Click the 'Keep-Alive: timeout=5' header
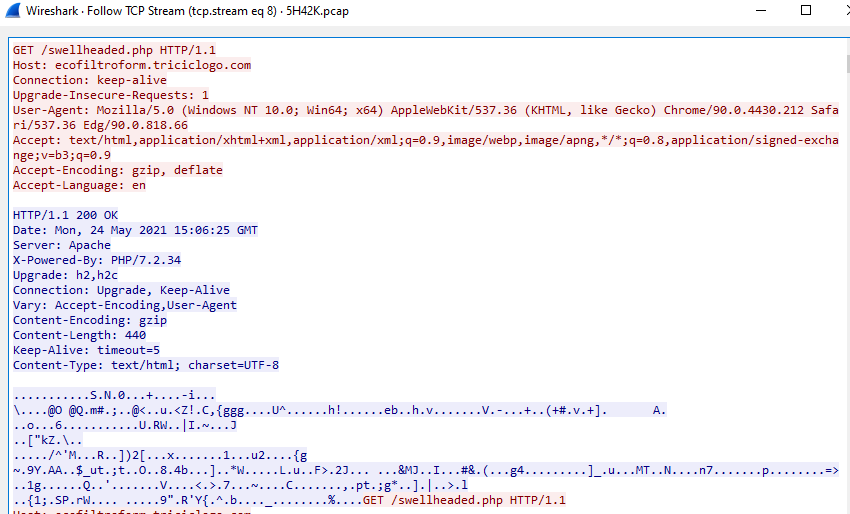850x514 pixels. pos(86,350)
